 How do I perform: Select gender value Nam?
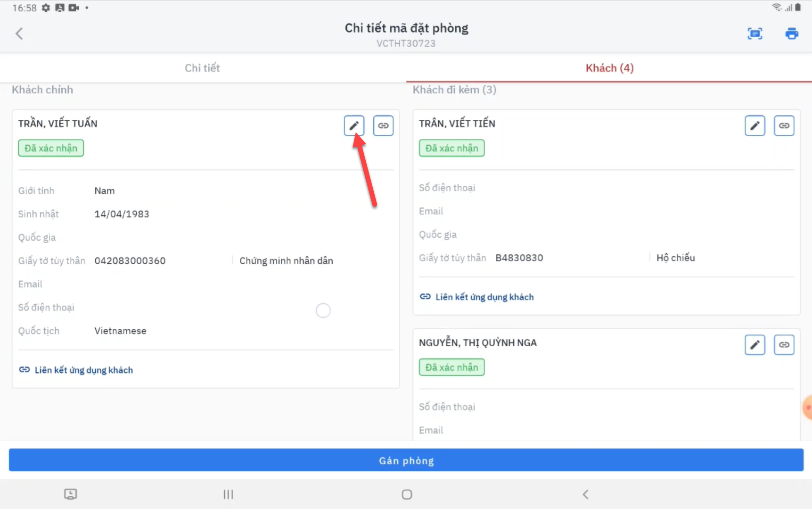105,191
